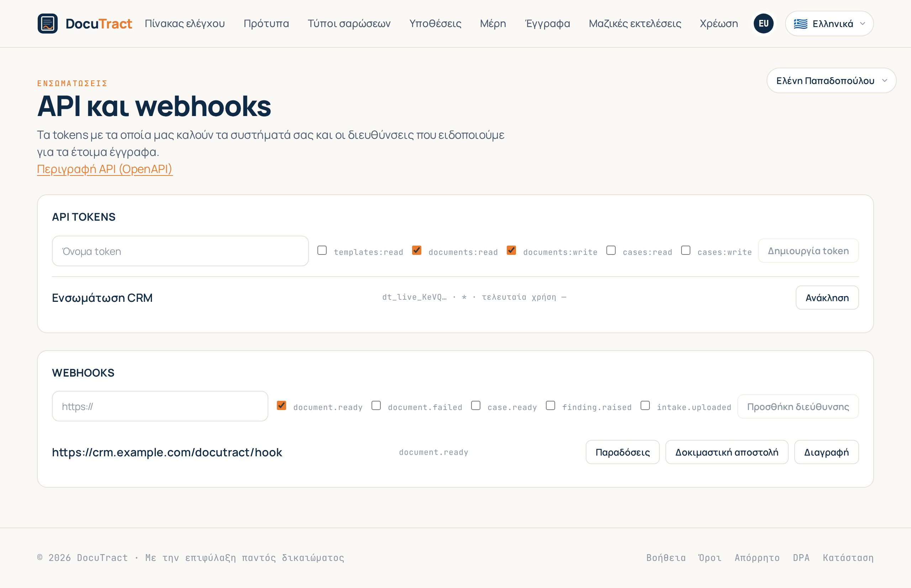Uncheck the documents:read scope

[x=417, y=250]
